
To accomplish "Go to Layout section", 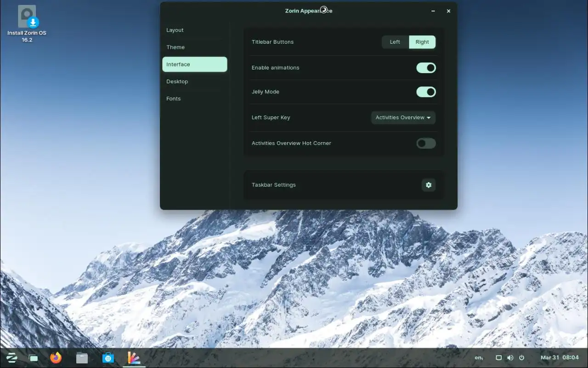I will coord(195,30).
